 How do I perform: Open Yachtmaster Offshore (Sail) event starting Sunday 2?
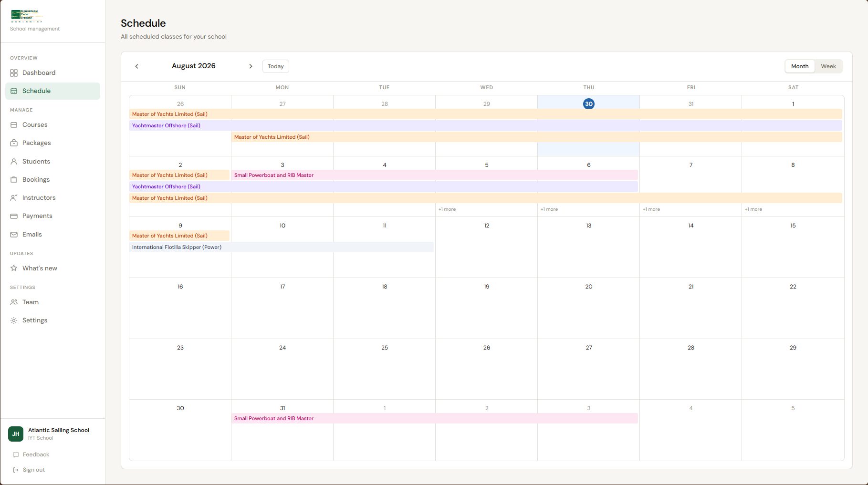[x=384, y=187]
